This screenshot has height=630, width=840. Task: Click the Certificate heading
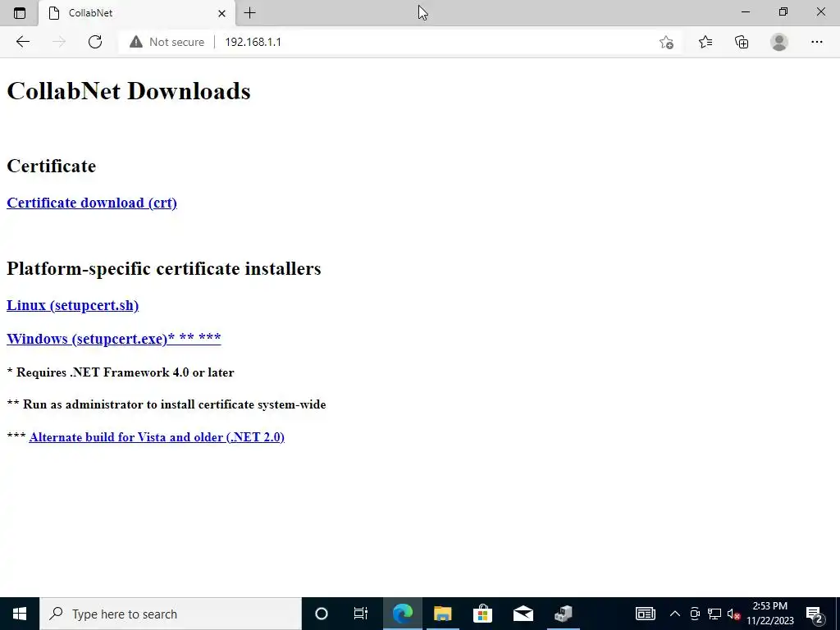[52, 166]
